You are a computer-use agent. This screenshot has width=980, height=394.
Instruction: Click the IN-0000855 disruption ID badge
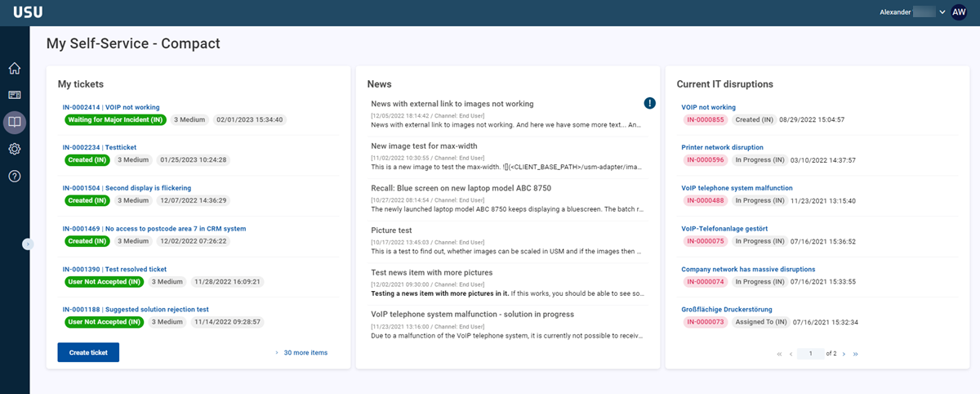pos(705,119)
